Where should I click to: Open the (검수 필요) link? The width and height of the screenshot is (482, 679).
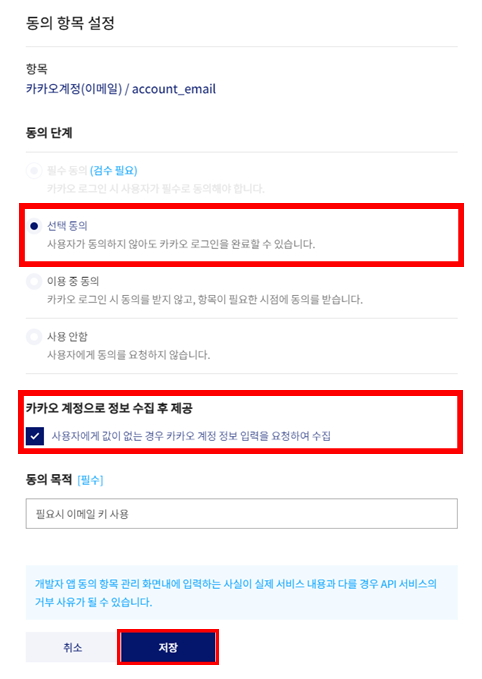pyautogui.click(x=114, y=171)
